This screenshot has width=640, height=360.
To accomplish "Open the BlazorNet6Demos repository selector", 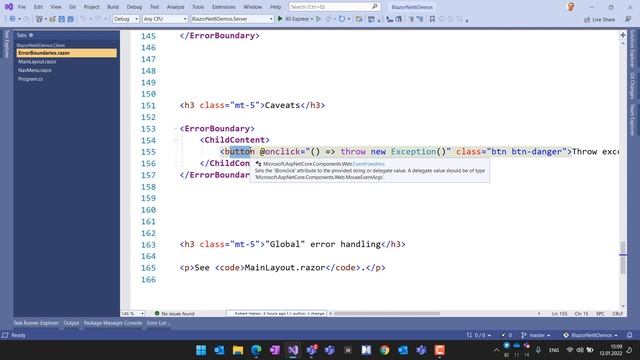I will [x=590, y=335].
